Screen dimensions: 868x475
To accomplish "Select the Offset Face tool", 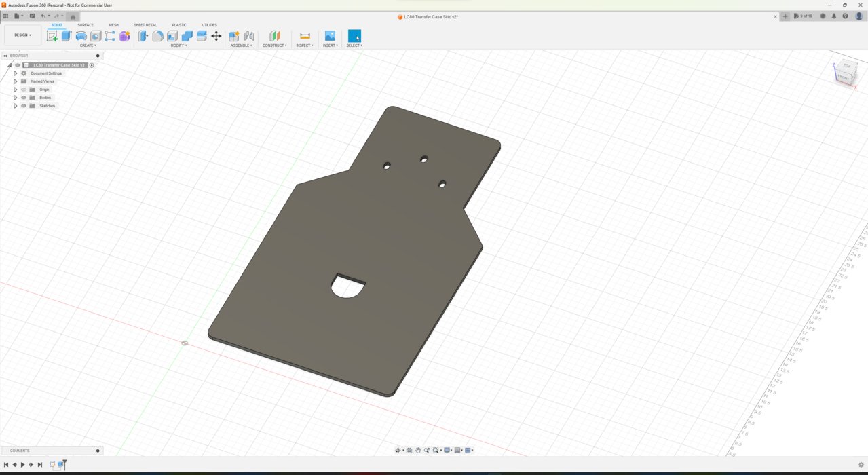I will 202,36.
